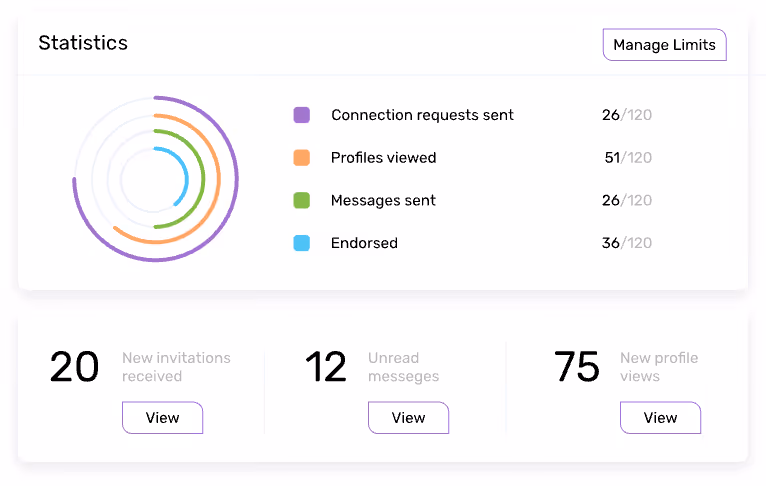766x486 pixels.
Task: Click the 51/120 profiles viewed value
Action: (x=628, y=158)
